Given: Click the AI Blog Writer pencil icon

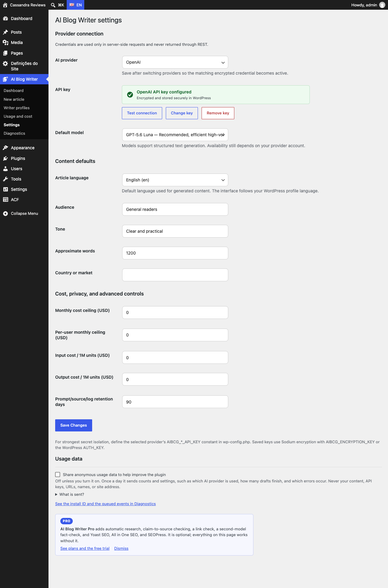Looking at the screenshot, I should coord(5,79).
